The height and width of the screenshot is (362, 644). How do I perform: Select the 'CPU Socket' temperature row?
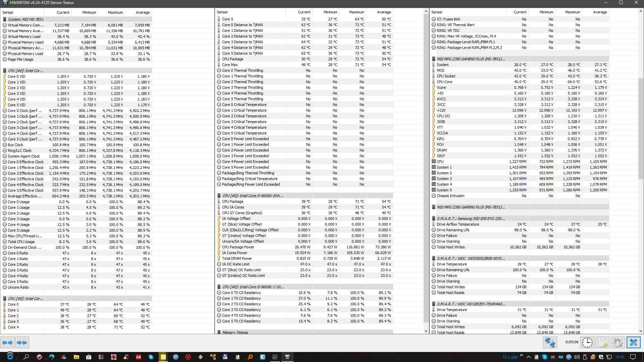coord(520,76)
